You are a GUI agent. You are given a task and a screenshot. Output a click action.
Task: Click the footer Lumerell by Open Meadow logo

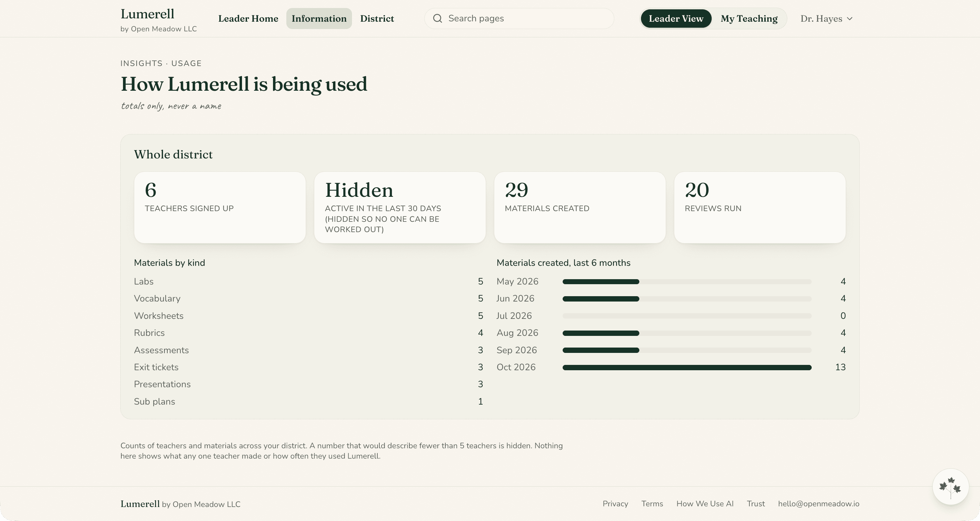180,504
